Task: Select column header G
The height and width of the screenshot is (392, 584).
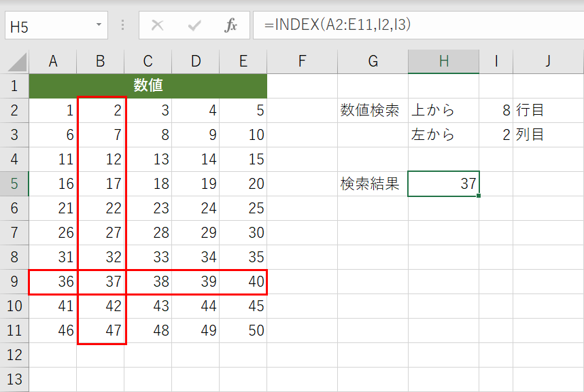Action: (372, 60)
